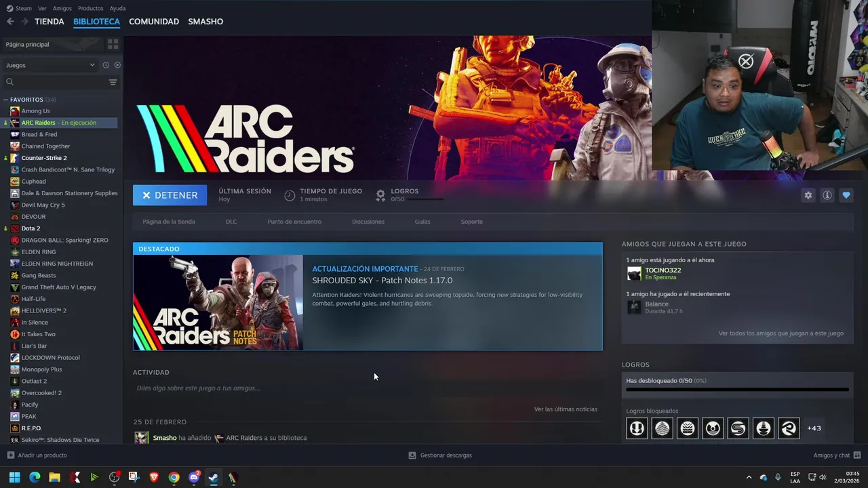The width and height of the screenshot is (868, 488).
Task: Open the Juegos library filter dropdown
Action: tap(51, 65)
